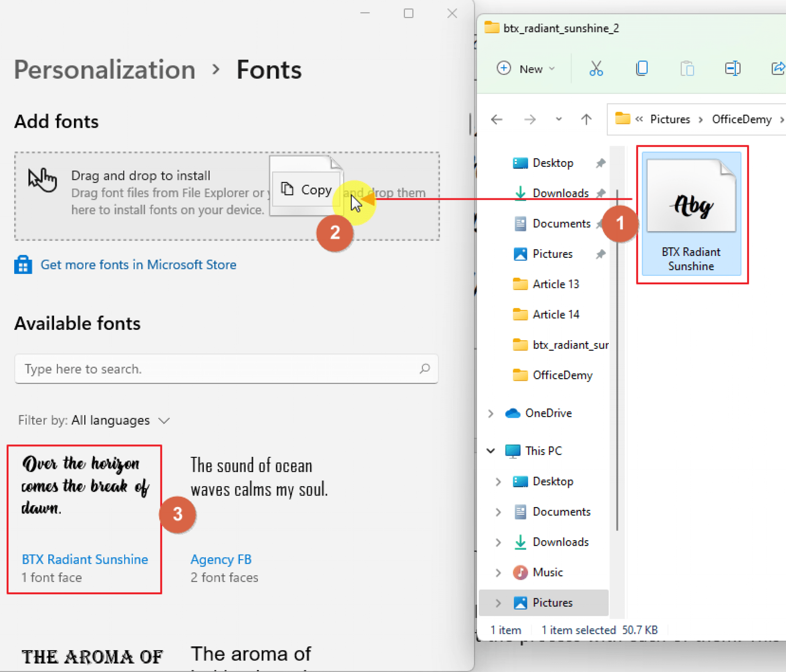
Task: Click the back navigation arrow
Action: [x=497, y=120]
